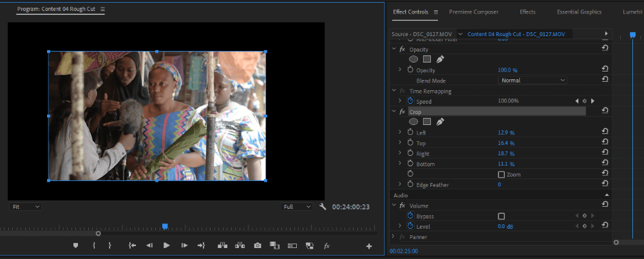Viewport: 644px width, 259px height.
Task: Expand the Panner effect group
Action: pos(393,236)
